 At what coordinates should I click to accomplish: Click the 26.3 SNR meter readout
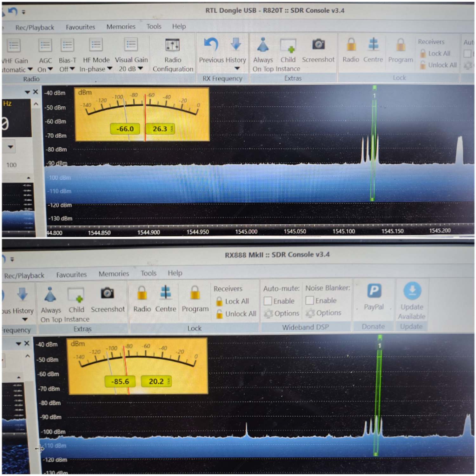pyautogui.click(x=160, y=129)
